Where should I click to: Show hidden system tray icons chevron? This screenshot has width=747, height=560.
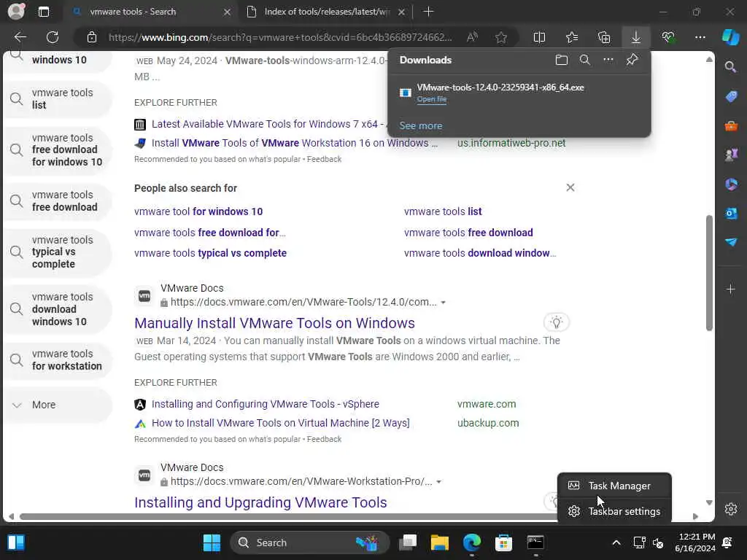coord(616,542)
